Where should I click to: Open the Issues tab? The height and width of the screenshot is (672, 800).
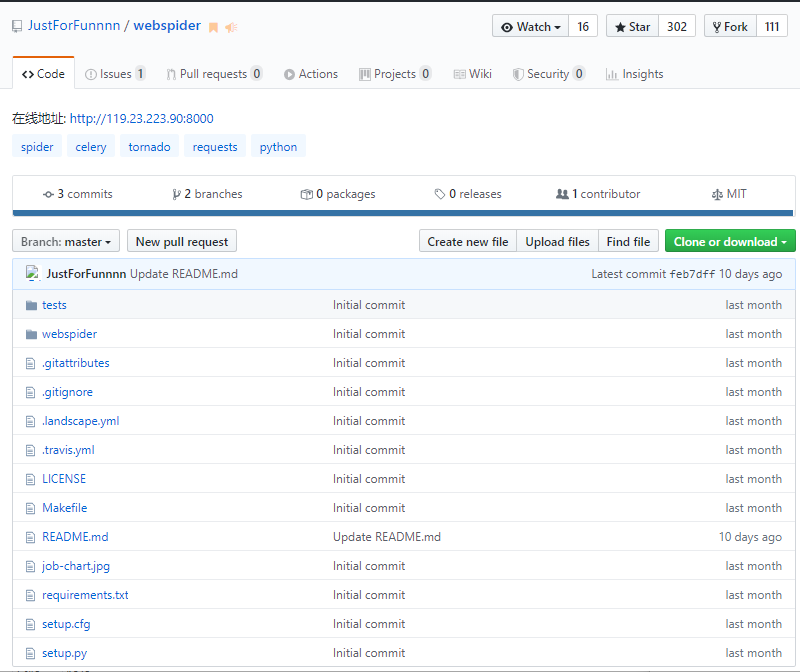coord(115,74)
